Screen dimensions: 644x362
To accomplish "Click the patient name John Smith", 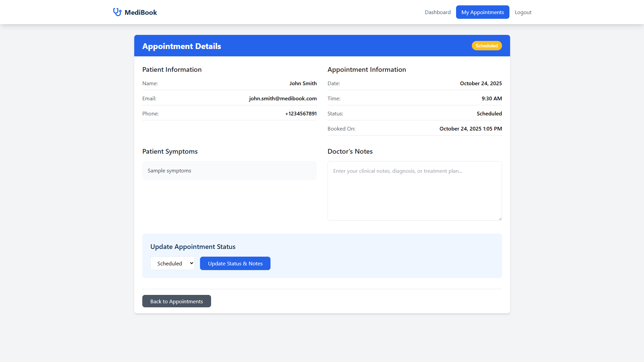I will (303, 83).
